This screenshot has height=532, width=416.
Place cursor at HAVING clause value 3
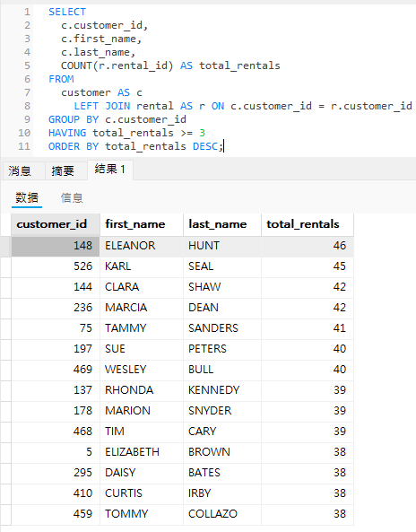(202, 133)
